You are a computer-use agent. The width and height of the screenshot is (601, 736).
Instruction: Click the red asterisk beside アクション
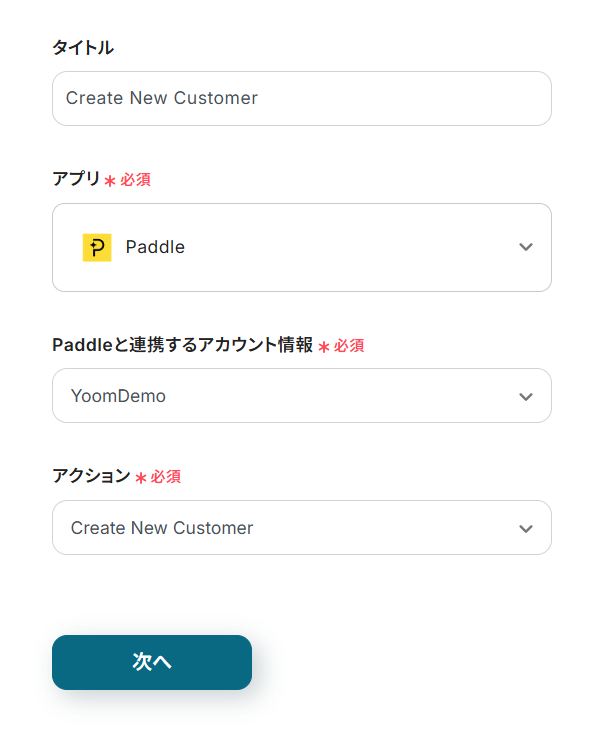[x=141, y=478]
